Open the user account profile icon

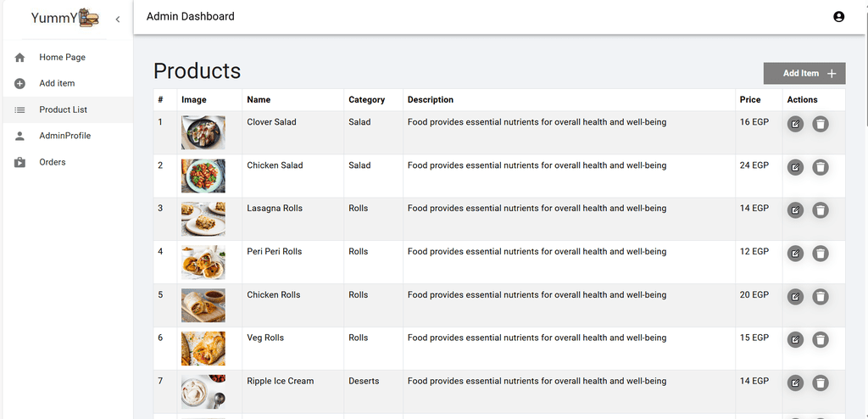coord(838,17)
